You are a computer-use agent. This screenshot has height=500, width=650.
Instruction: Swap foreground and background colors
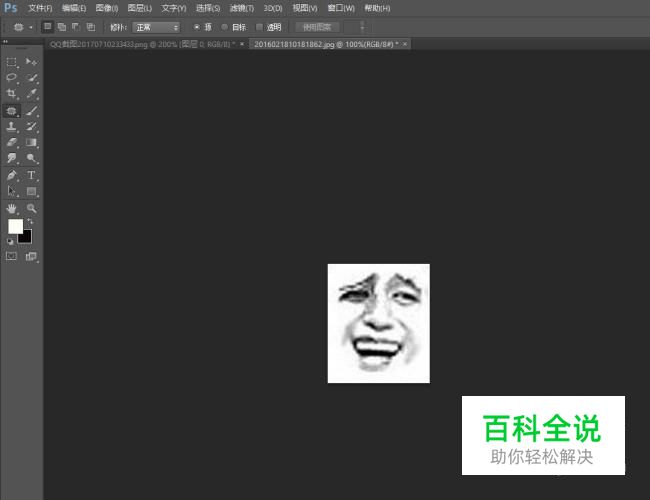(x=30, y=221)
